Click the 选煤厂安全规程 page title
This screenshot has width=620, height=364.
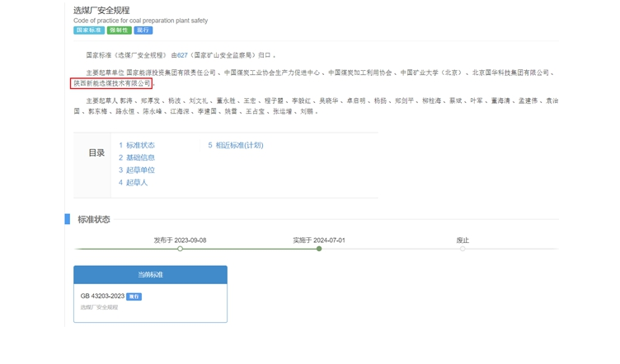(x=101, y=11)
